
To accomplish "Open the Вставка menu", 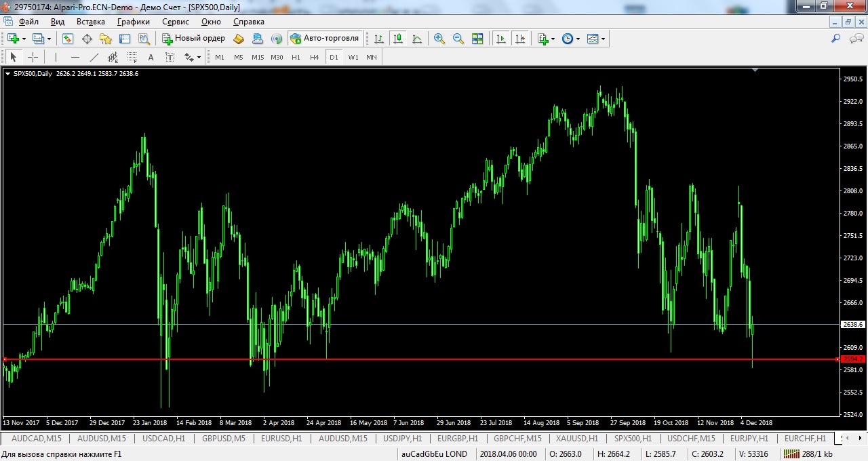I will coord(91,22).
